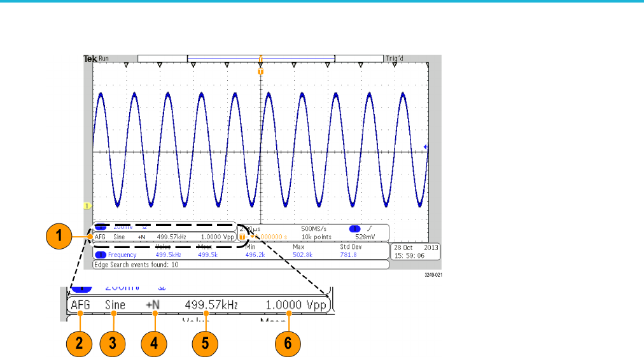Click the +N noise icon in the enlarged inset
This screenshot has width=644, height=357.
[x=153, y=305]
